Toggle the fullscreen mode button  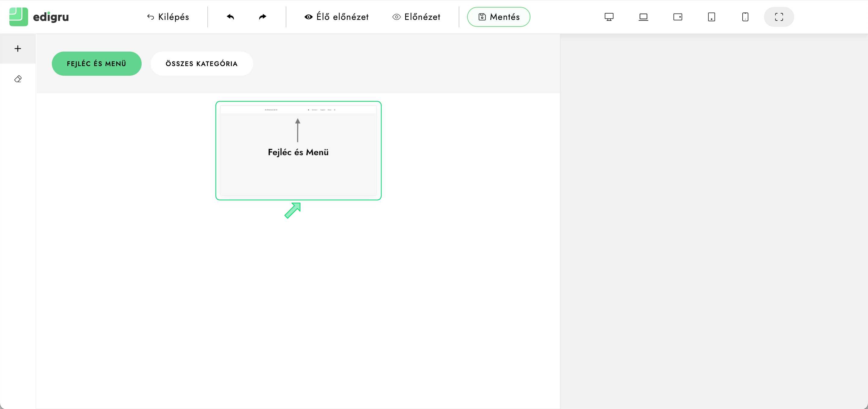(x=779, y=17)
